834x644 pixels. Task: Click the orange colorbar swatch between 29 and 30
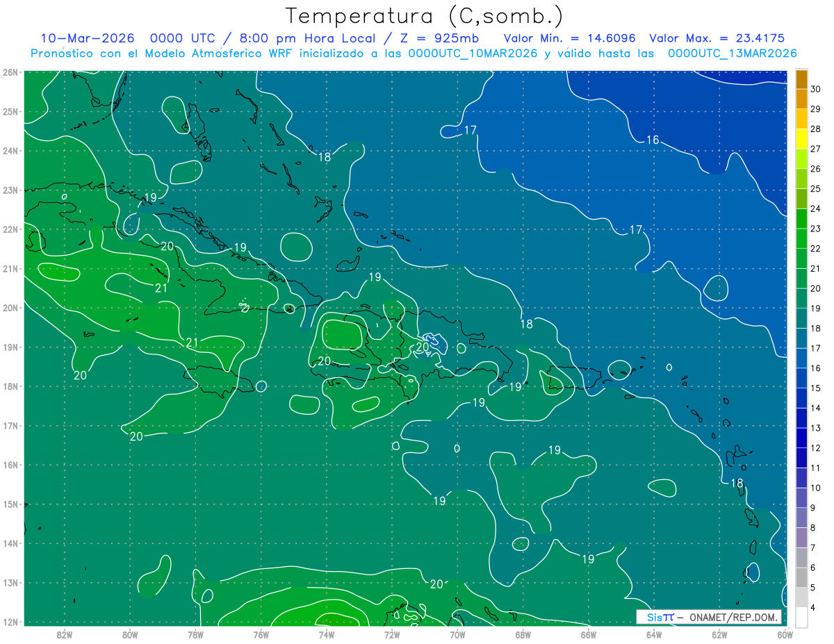pyautogui.click(x=801, y=99)
